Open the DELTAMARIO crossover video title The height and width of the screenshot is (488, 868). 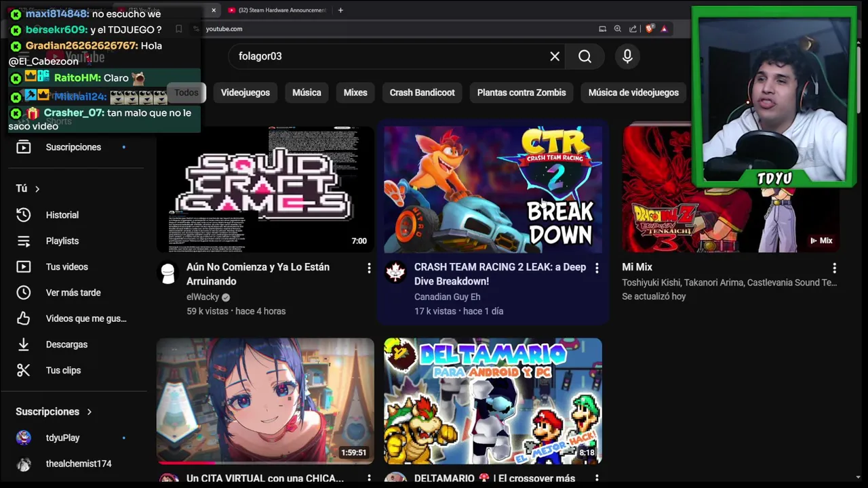[x=494, y=479]
